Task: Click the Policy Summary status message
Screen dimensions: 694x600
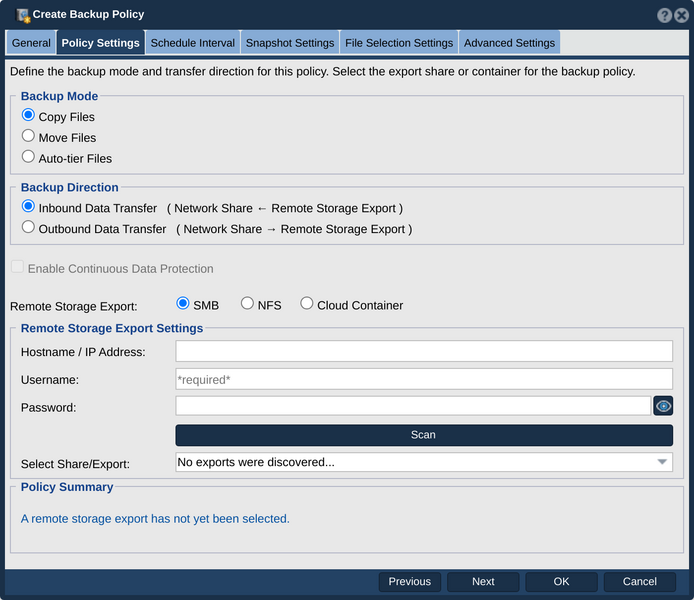Action: click(155, 519)
